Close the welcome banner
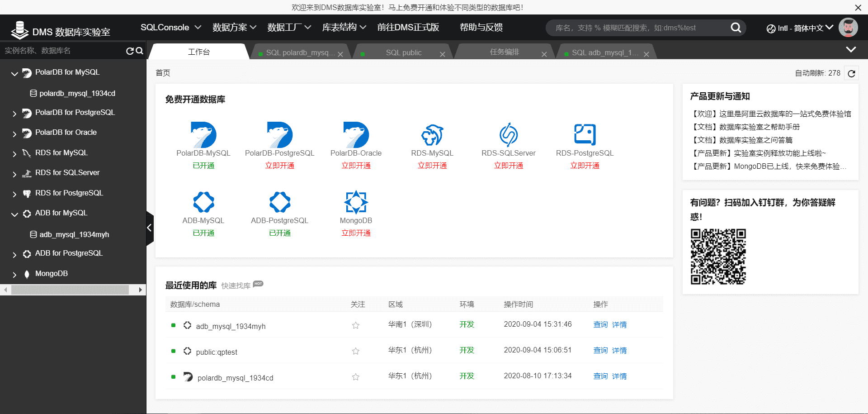868x414 pixels. (x=858, y=8)
